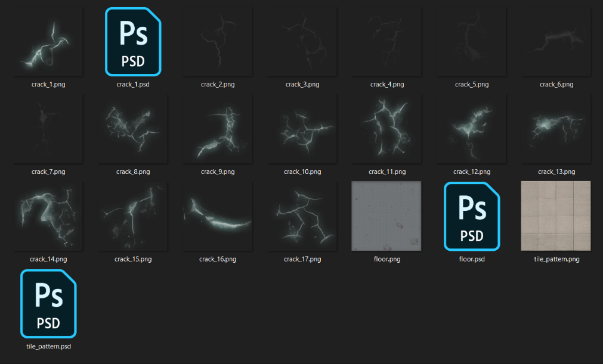Select the crack_5.png thumbnail
Viewport: 603px width, 364px height.
471,42
